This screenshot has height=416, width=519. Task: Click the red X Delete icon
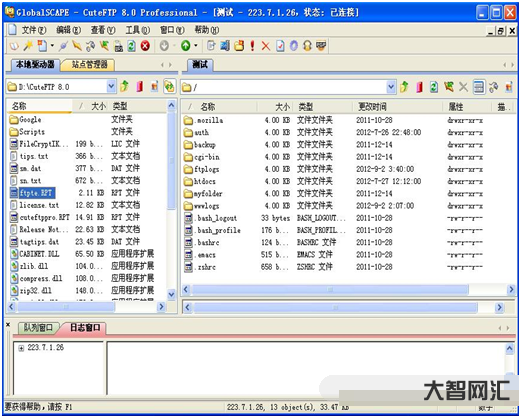[x=266, y=46]
